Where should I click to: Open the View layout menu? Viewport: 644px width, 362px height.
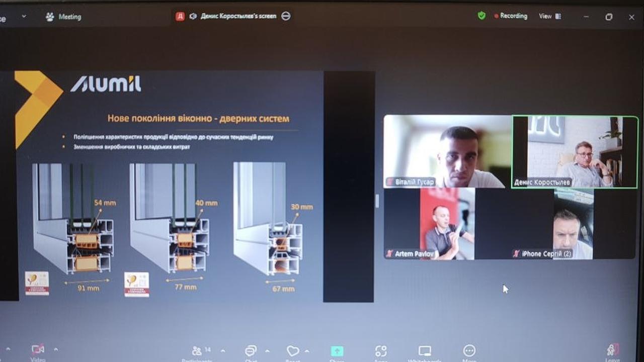pos(549,16)
